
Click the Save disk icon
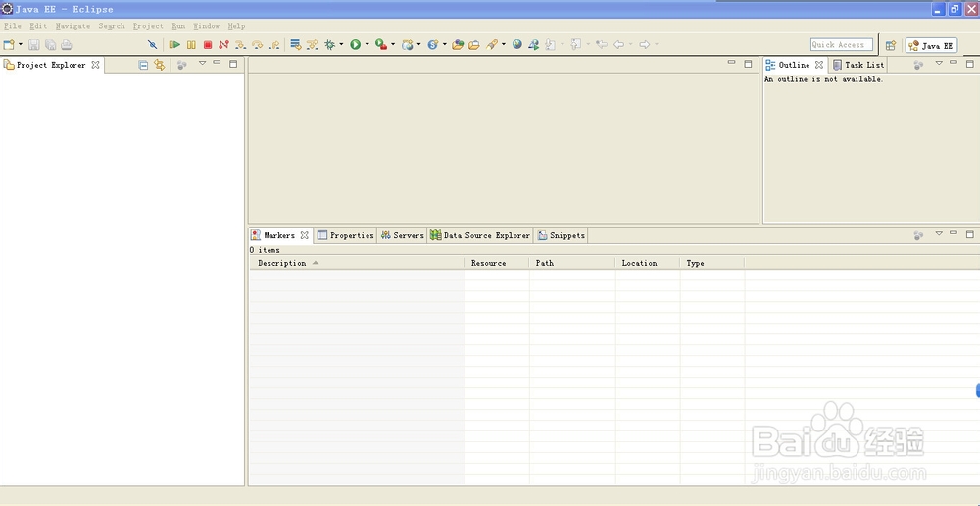33,44
